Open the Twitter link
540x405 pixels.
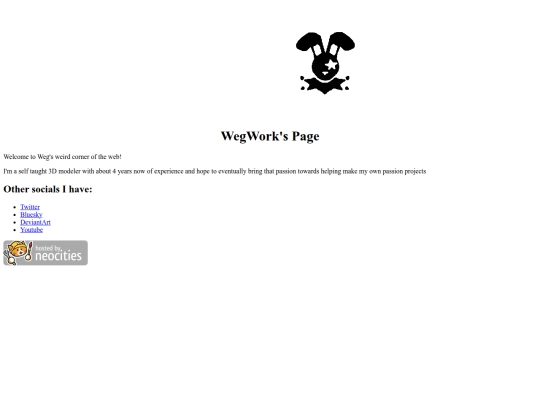30,207
